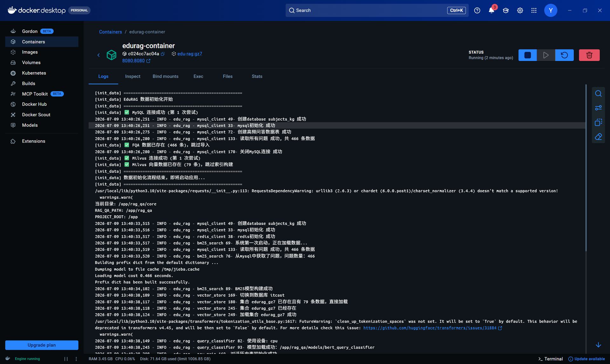
Task: Click the Engine running status
Action: (27, 359)
